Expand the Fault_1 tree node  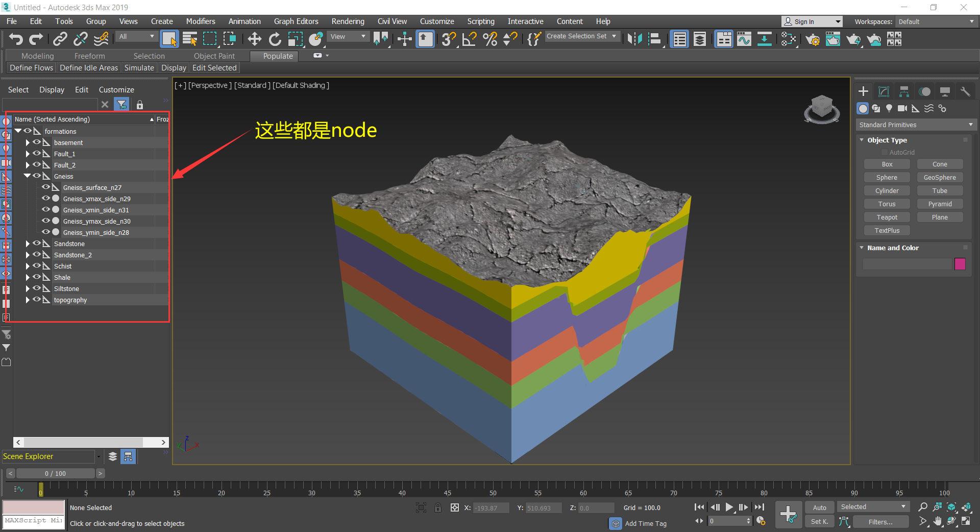coord(28,154)
